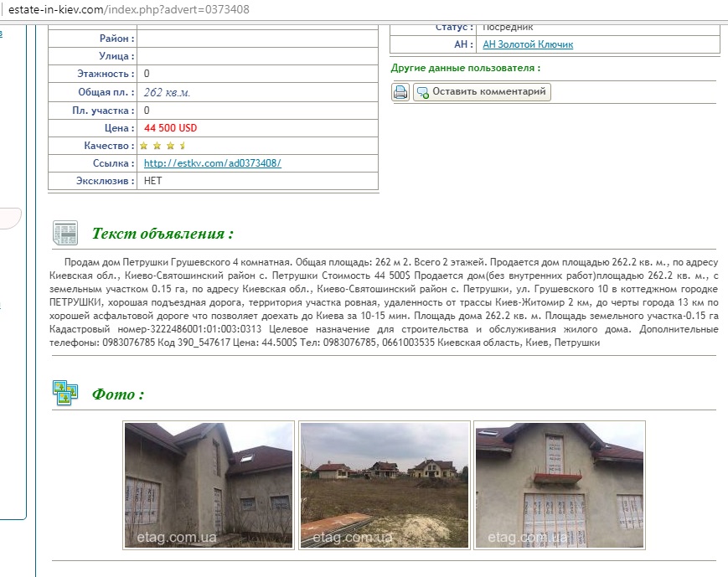
Task: Click the pictures icon beside Фото heading
Action: pyautogui.click(x=65, y=393)
